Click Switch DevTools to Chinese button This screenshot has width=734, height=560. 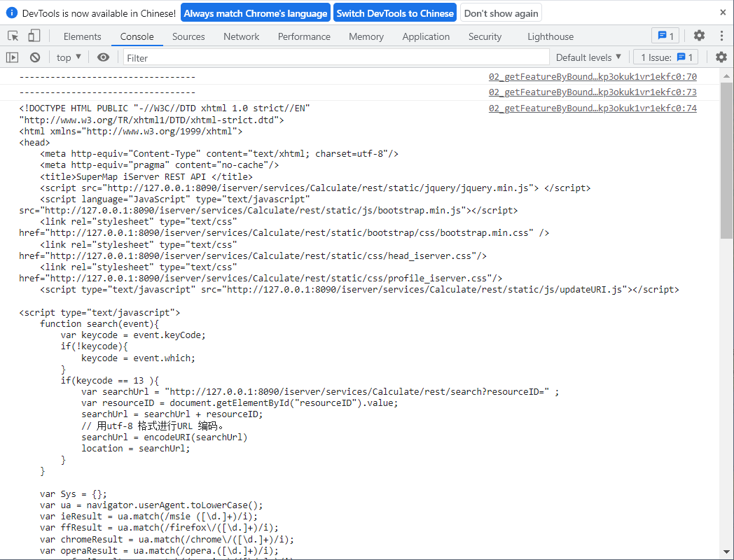coord(395,13)
